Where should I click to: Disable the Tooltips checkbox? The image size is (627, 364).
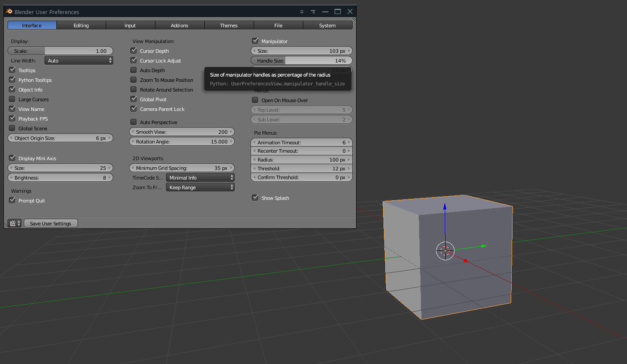pyautogui.click(x=12, y=70)
